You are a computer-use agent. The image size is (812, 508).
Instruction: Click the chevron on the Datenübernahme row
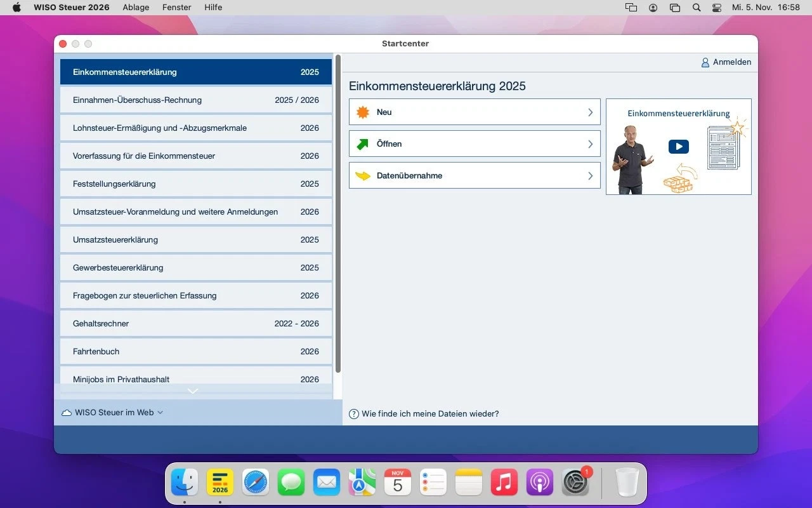click(x=590, y=176)
